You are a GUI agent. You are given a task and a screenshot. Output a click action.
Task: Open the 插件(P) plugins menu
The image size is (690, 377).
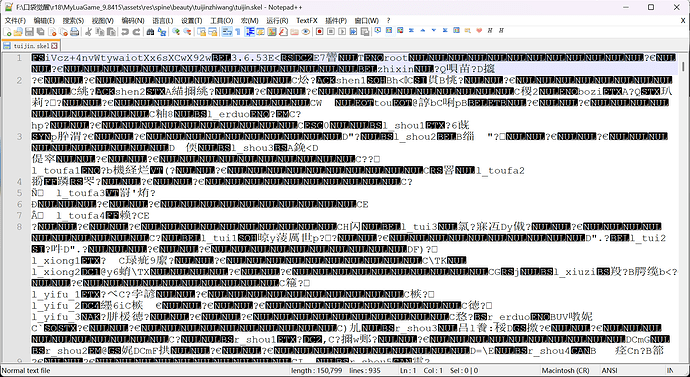click(336, 21)
